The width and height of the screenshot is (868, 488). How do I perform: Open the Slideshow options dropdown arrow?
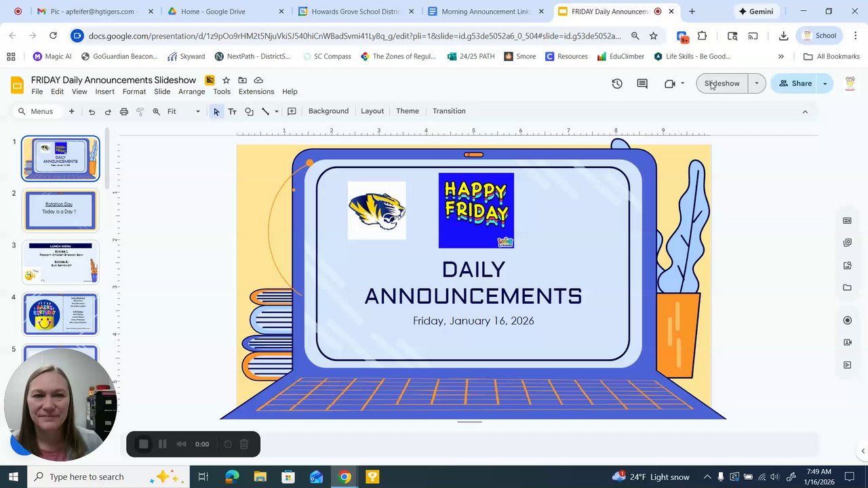[757, 83]
